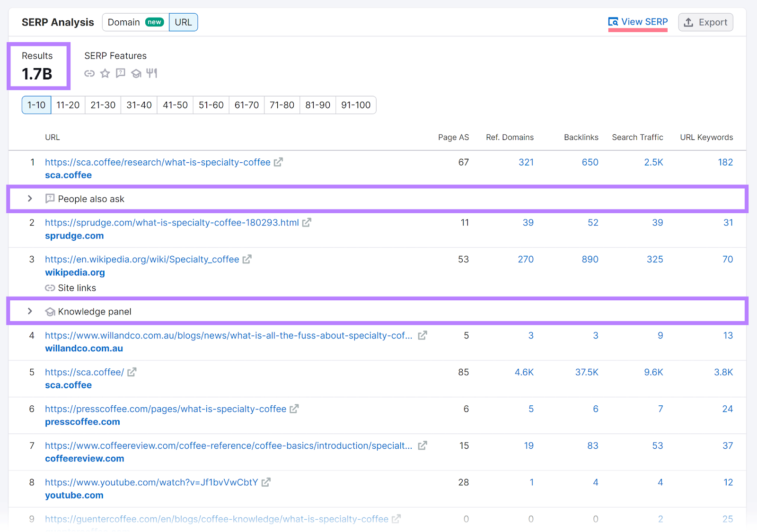
Task: Open the 91-100 results page
Action: (x=356, y=105)
